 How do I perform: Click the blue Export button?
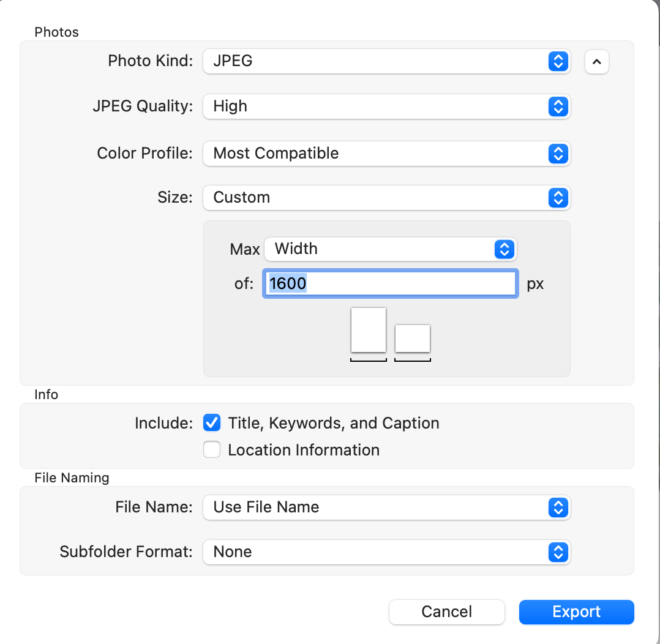tap(576, 612)
